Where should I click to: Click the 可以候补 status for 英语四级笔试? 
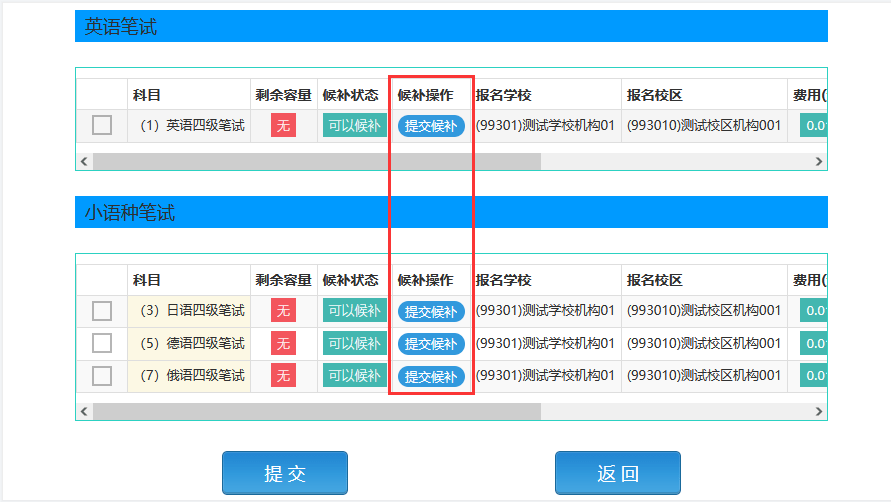pos(355,125)
